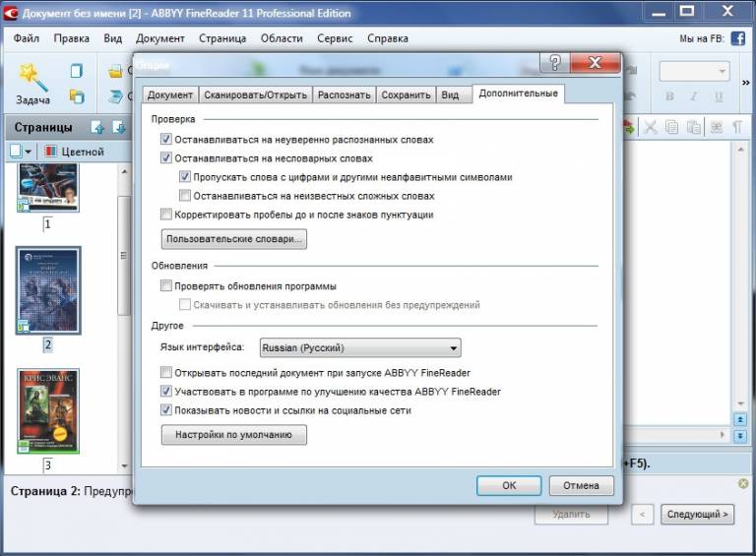756x556 pixels.
Task: Toggle skip words with digits checkbox
Action: [185, 177]
